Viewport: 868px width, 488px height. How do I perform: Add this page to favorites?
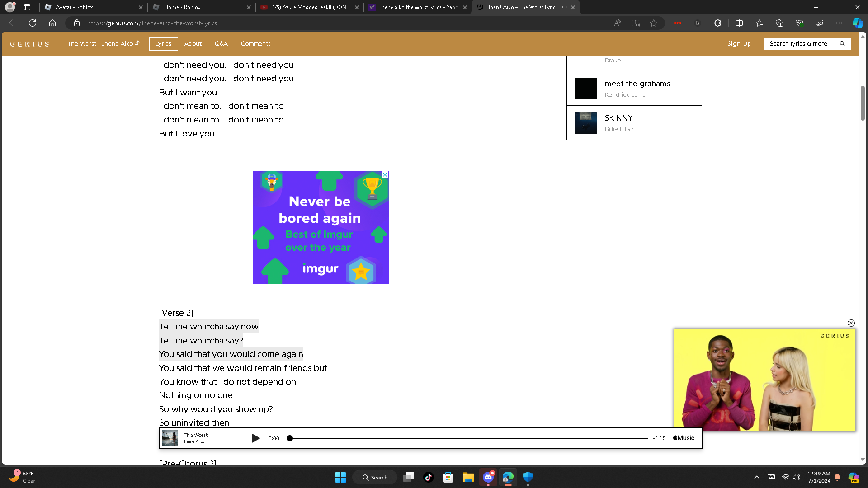tap(654, 23)
